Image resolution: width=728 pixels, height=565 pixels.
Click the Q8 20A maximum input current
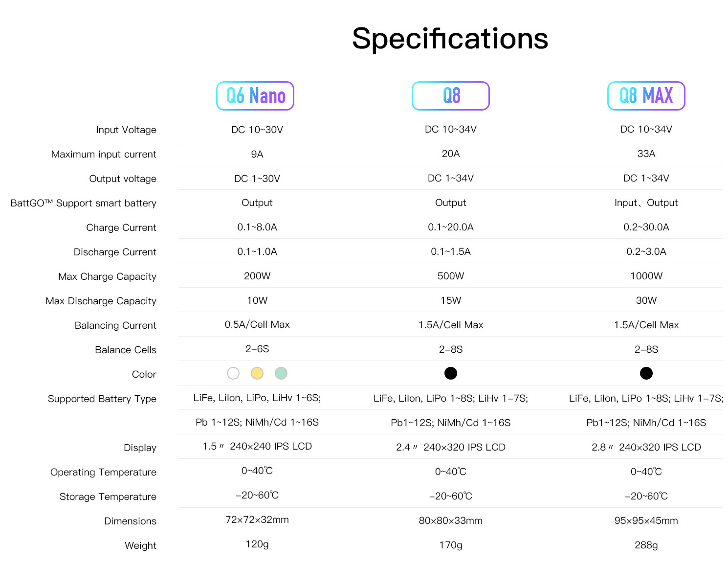click(451, 154)
